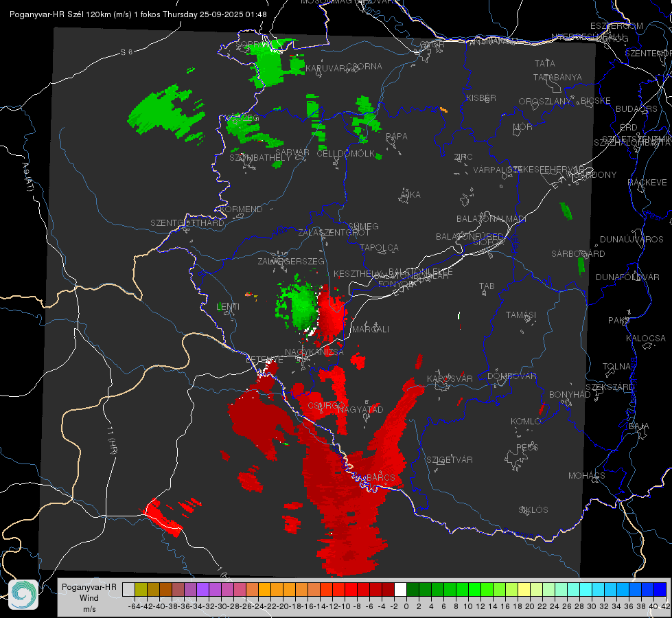Click the '11 (HR)' road label
This screenshot has height=618, width=672.
pos(111,440)
